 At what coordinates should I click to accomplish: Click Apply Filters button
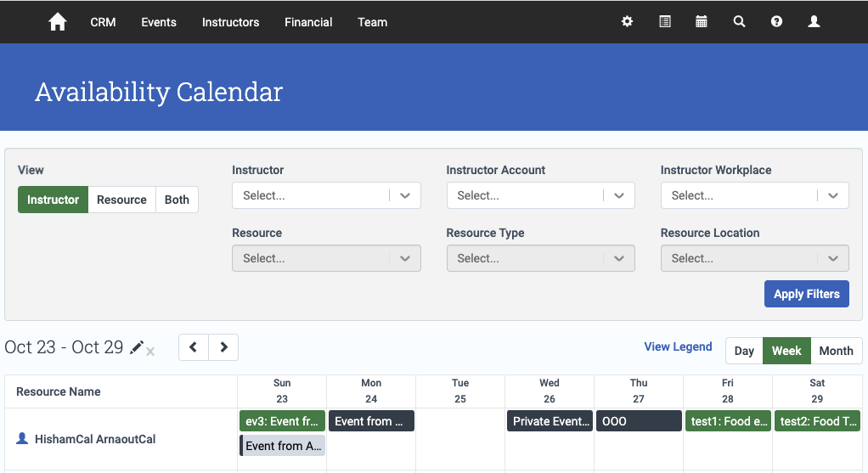(x=807, y=294)
